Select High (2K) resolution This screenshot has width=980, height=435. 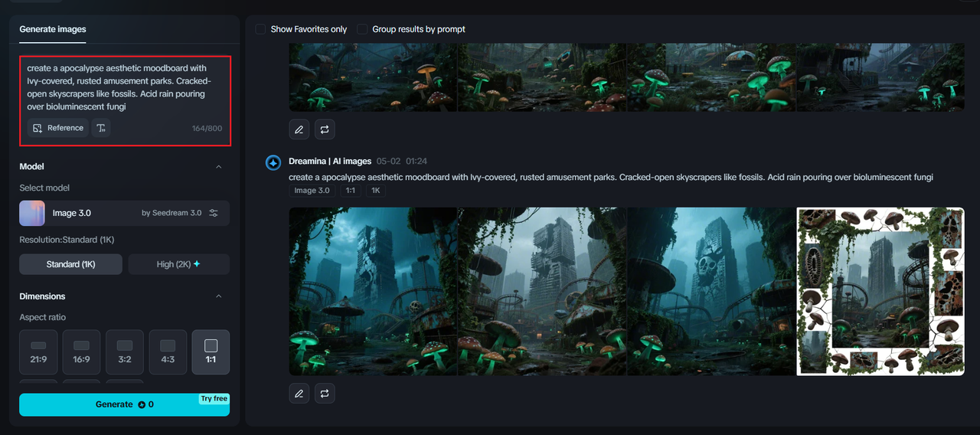click(x=179, y=264)
